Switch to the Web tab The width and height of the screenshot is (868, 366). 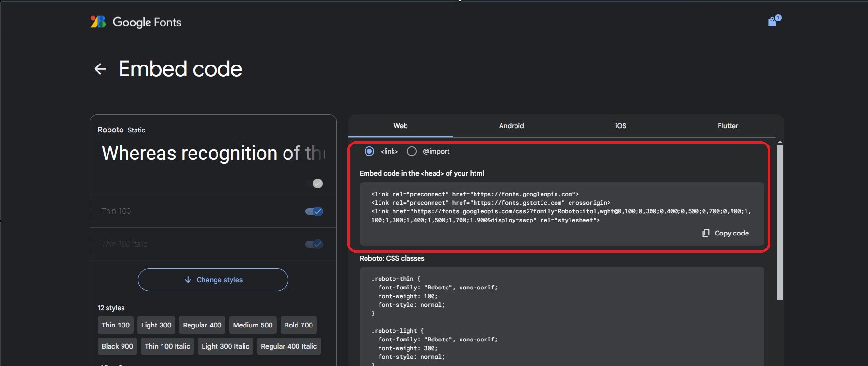pyautogui.click(x=401, y=126)
